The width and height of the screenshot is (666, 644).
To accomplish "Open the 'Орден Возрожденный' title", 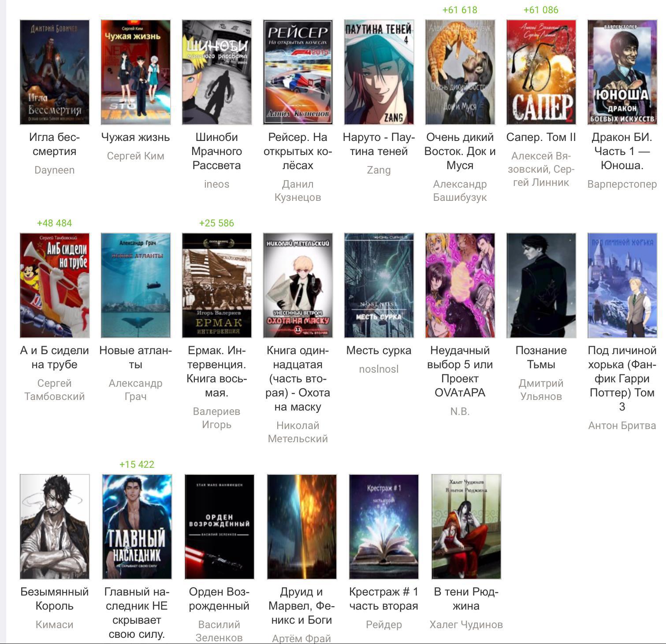I will (220, 599).
